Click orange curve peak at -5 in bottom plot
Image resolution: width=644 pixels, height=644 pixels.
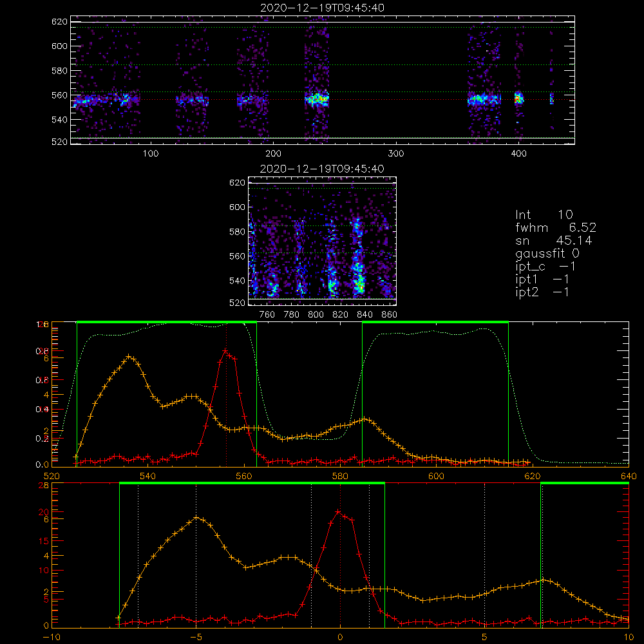pos(196,518)
